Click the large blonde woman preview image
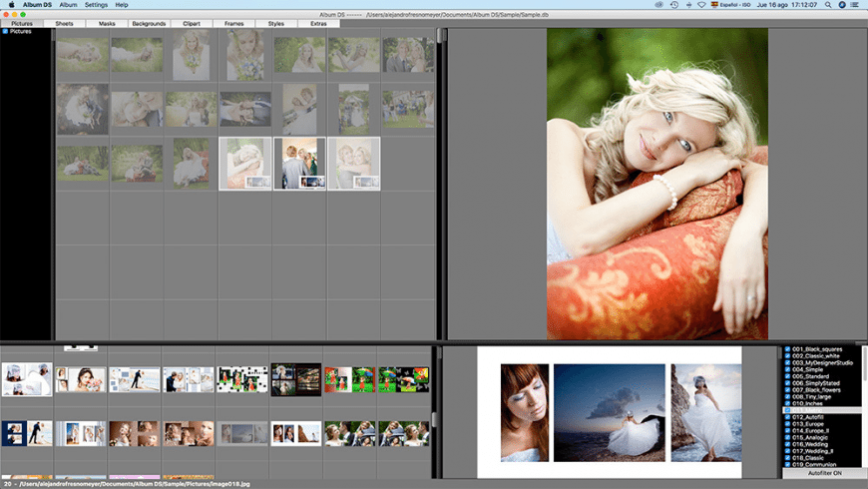 [657, 184]
